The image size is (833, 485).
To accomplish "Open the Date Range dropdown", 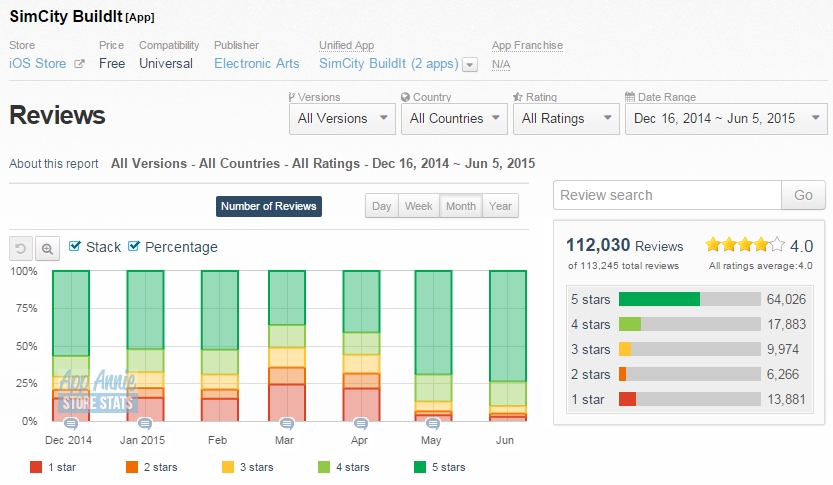I will 726,118.
